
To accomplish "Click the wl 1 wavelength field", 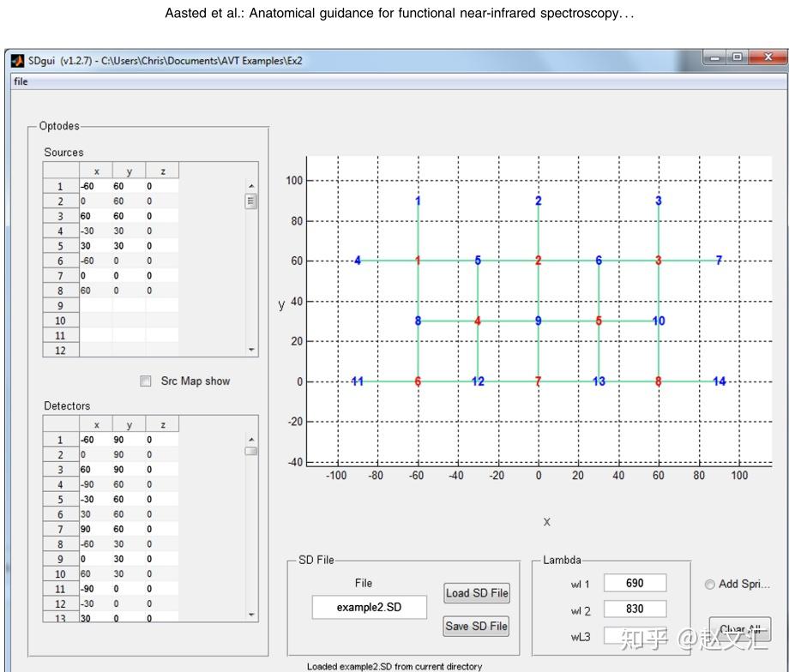I will point(635,583).
